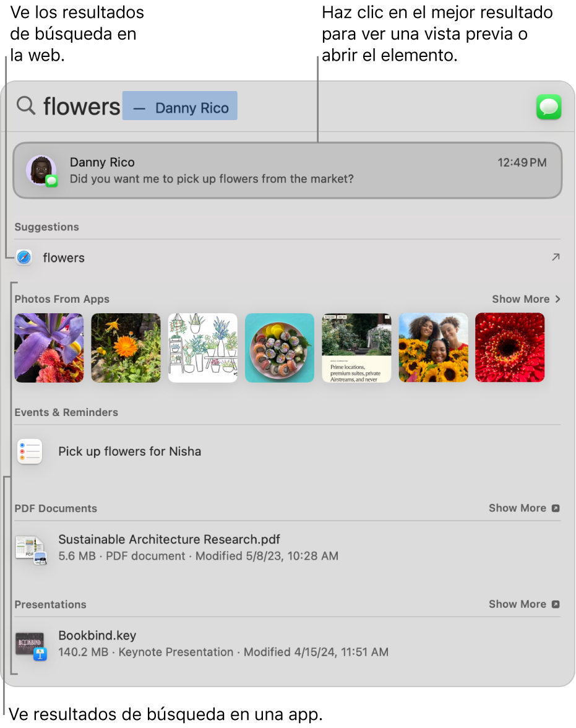Screen dimensions: 576x728
Task: Select the red gerbera flower thumbnail
Action: click(x=510, y=348)
